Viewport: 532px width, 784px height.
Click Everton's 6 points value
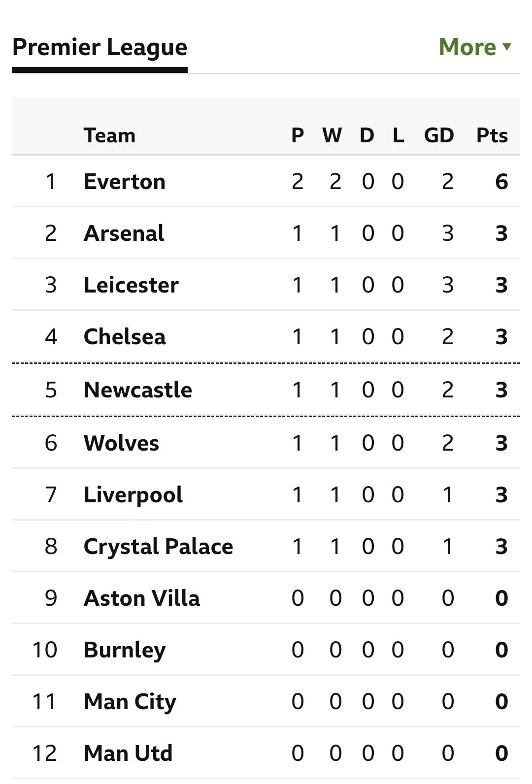pyautogui.click(x=501, y=182)
